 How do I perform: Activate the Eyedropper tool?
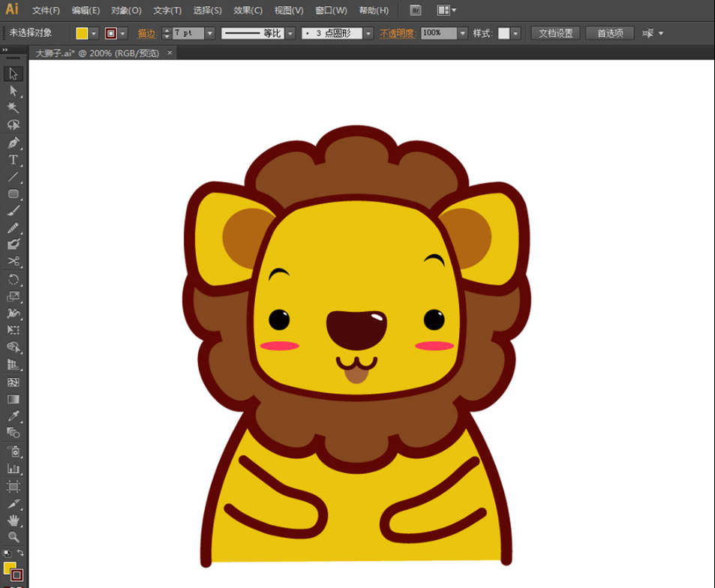[x=13, y=415]
